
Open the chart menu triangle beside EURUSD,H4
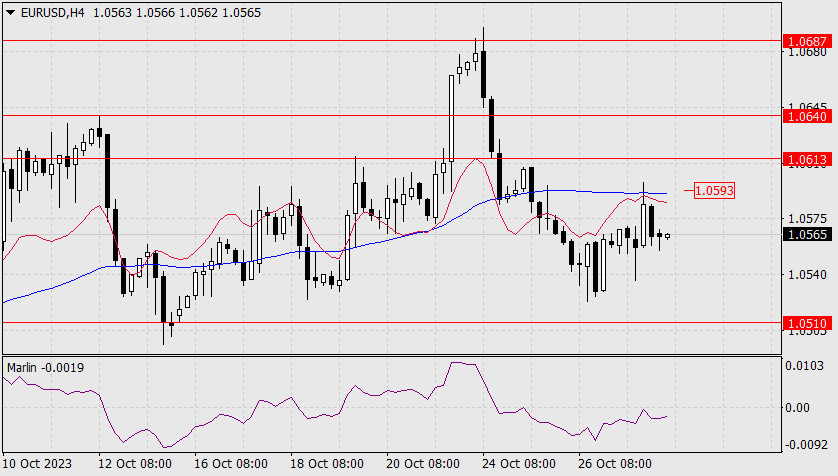[x=10, y=13]
